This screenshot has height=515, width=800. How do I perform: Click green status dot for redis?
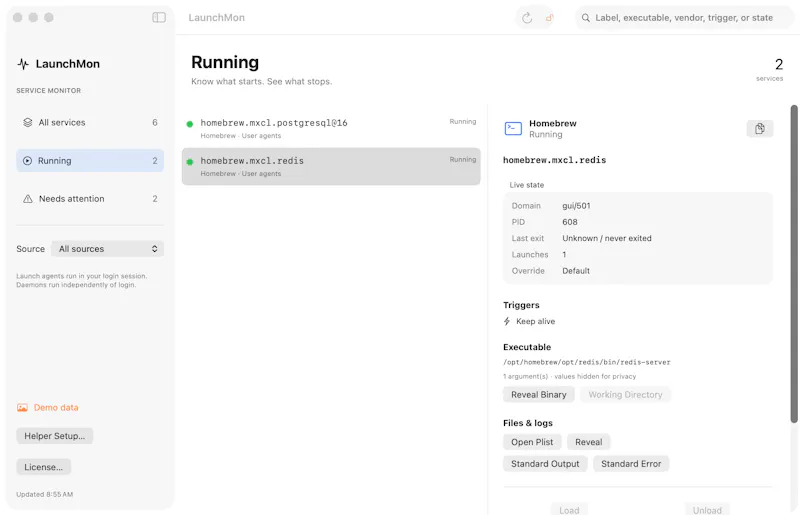coord(190,162)
